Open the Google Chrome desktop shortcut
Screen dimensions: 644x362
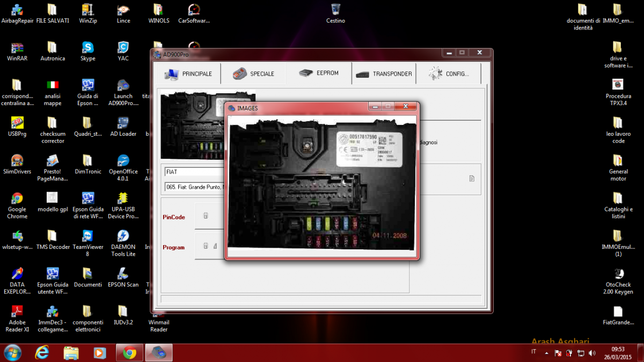tap(17, 205)
